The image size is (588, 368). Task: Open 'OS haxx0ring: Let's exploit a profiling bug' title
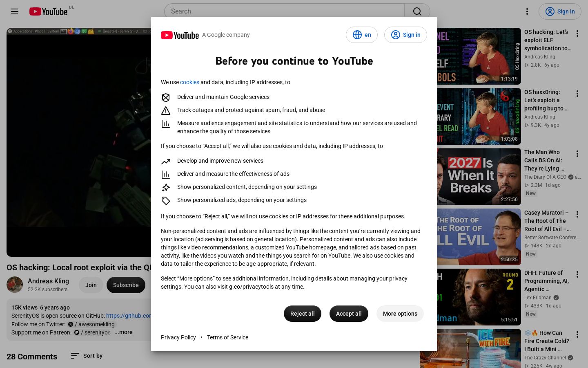pos(547,100)
